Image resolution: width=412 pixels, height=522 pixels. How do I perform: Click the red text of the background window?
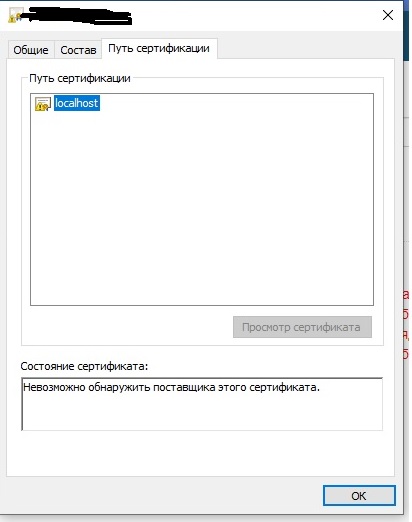tap(406, 324)
